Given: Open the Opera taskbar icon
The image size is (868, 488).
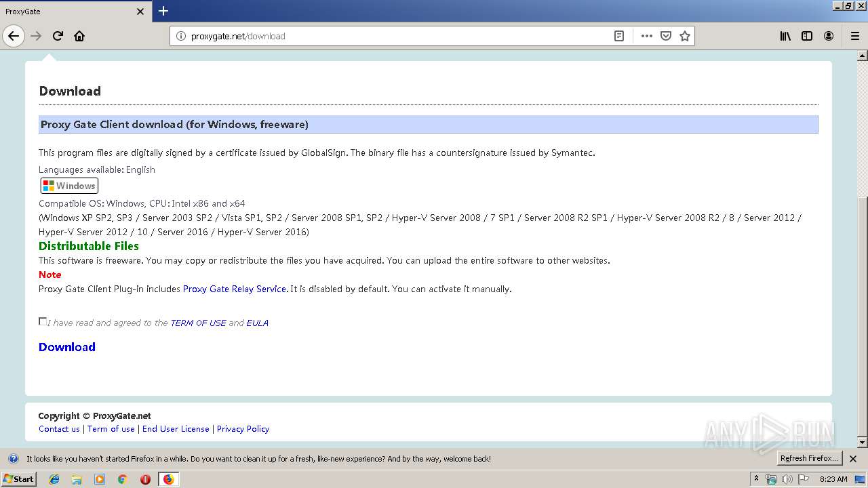Looking at the screenshot, I should coord(145,479).
